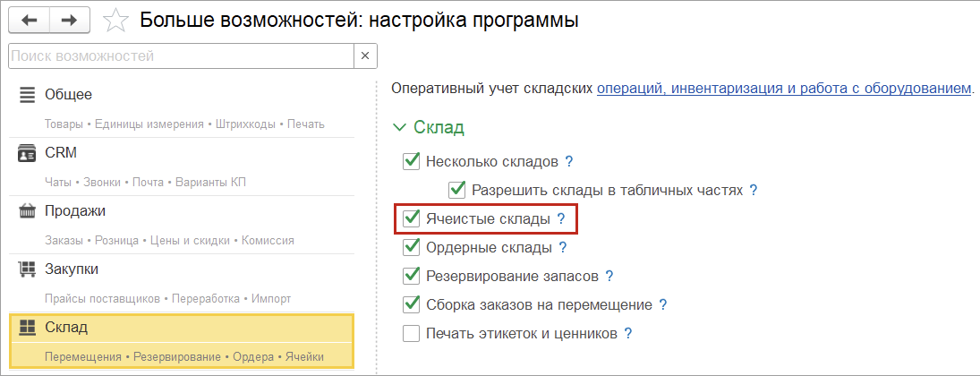Go back with the left arrow button
This screenshot has height=376, width=980.
coord(30,21)
